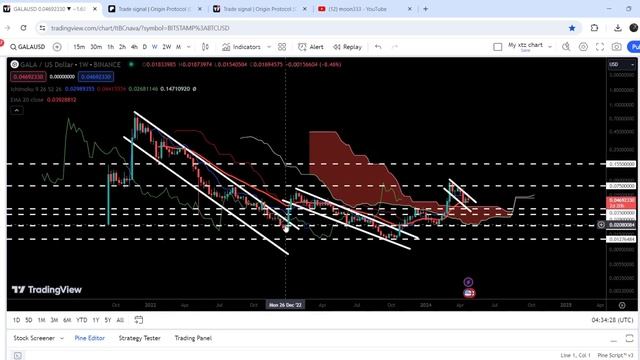Take a chart snapshot camera icon

pyautogui.click(x=617, y=47)
